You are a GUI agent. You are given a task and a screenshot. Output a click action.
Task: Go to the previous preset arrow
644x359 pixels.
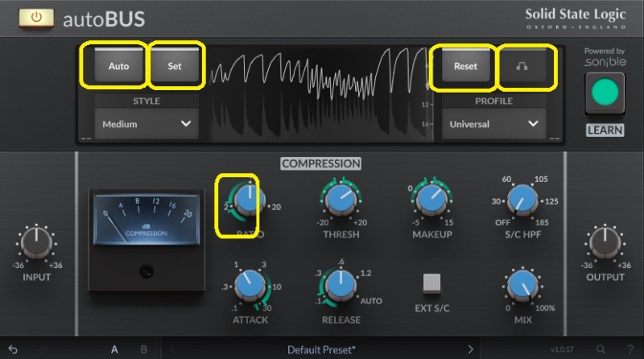pos(171,349)
